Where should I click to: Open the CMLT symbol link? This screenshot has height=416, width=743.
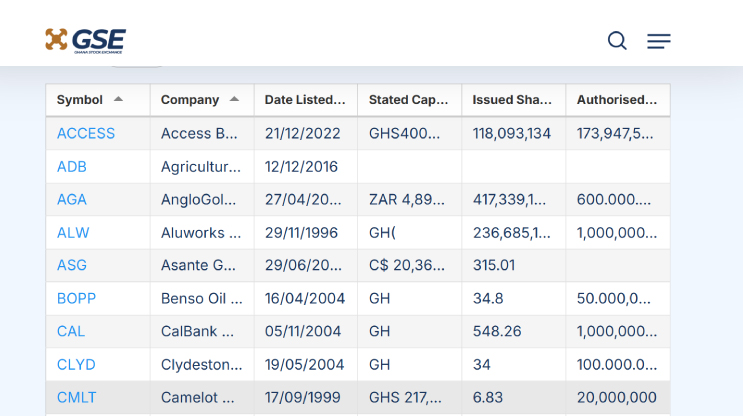(x=76, y=398)
